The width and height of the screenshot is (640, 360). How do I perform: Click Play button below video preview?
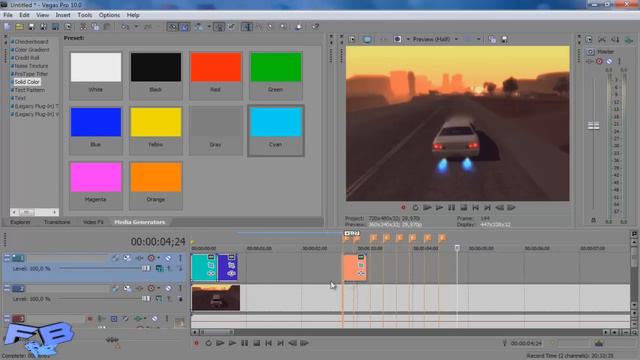pyautogui.click(x=439, y=208)
